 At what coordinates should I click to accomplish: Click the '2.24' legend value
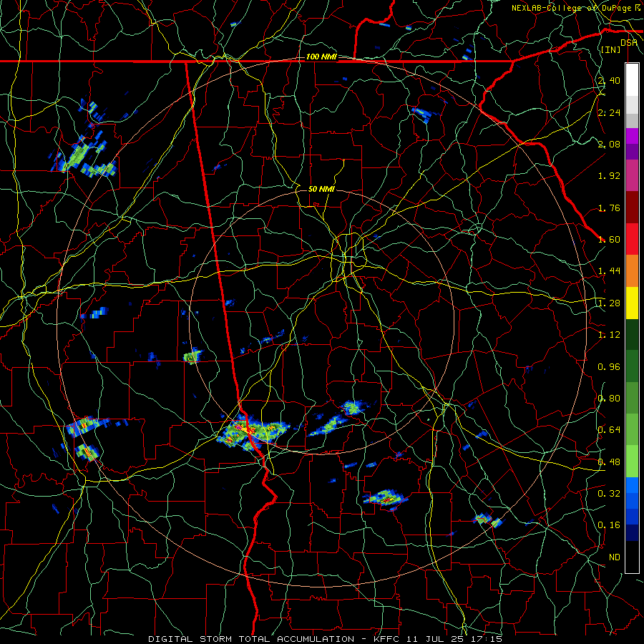coord(609,112)
